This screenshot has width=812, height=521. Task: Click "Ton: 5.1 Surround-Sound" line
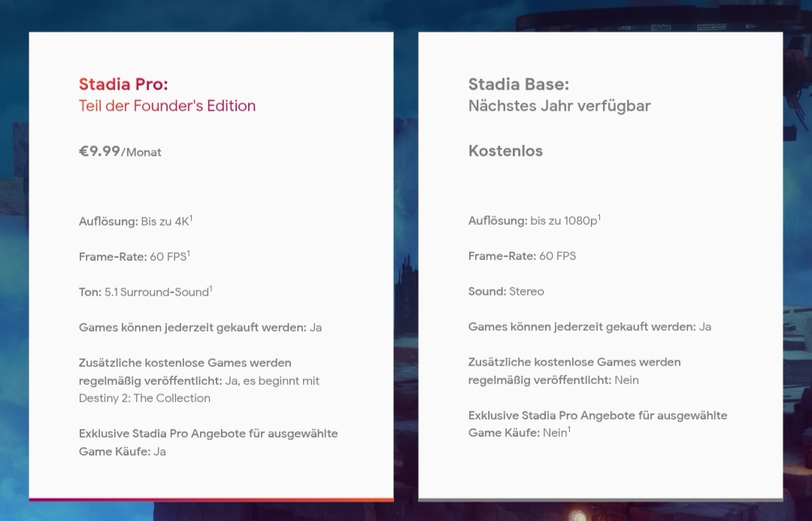point(146,292)
